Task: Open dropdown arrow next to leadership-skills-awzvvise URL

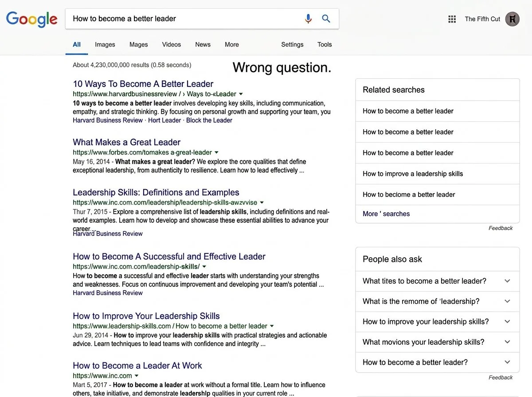Action: [262, 202]
